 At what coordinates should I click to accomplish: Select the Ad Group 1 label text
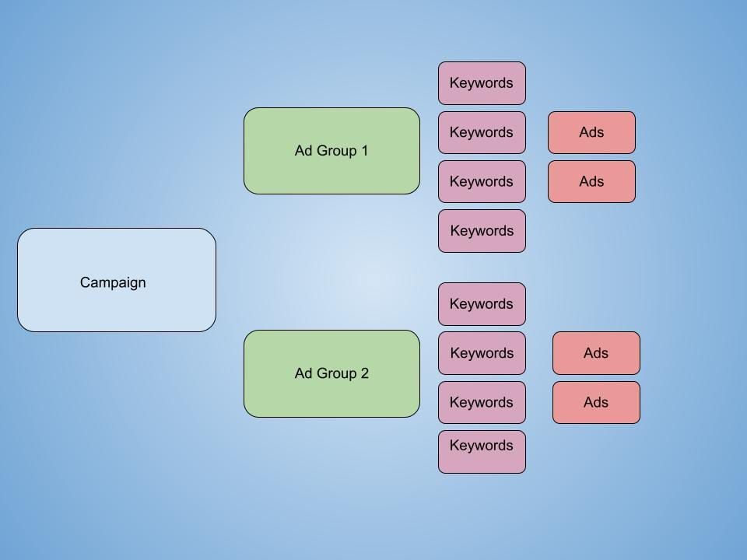tap(331, 151)
